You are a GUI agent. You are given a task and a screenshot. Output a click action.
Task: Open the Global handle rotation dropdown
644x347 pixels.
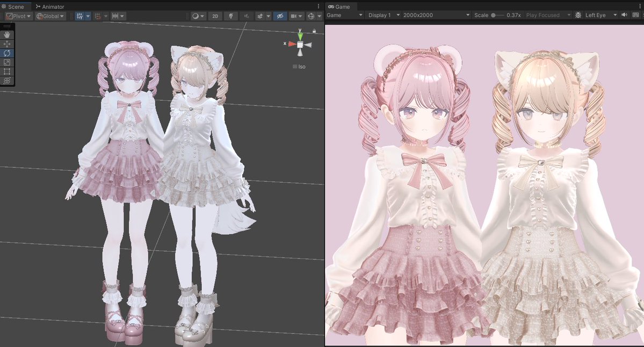point(50,16)
